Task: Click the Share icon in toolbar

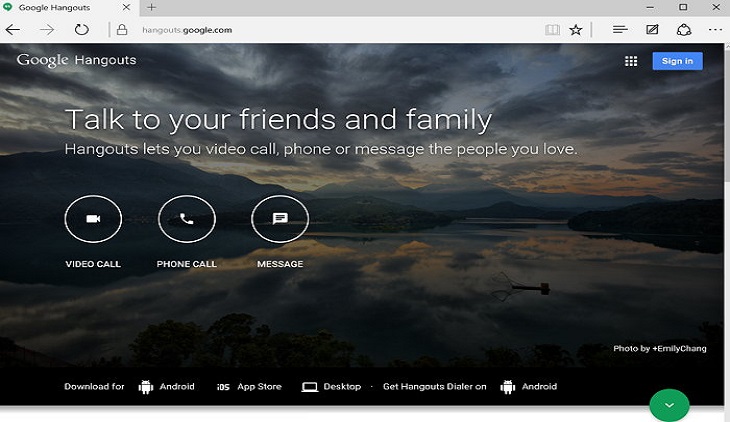Action: coord(683,30)
